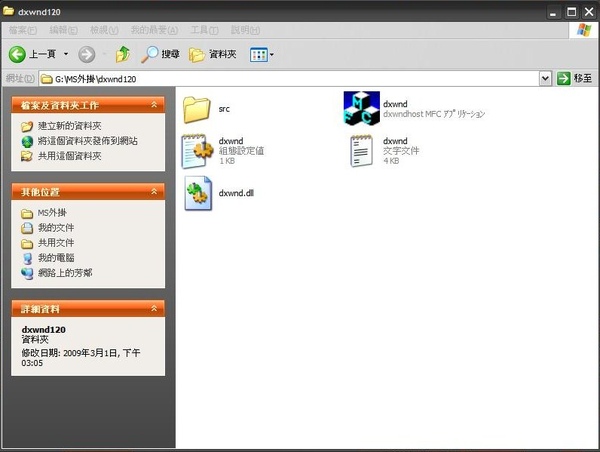The width and height of the screenshot is (600, 452).
Task: Open MS外掛 in other places
Action: pos(52,213)
